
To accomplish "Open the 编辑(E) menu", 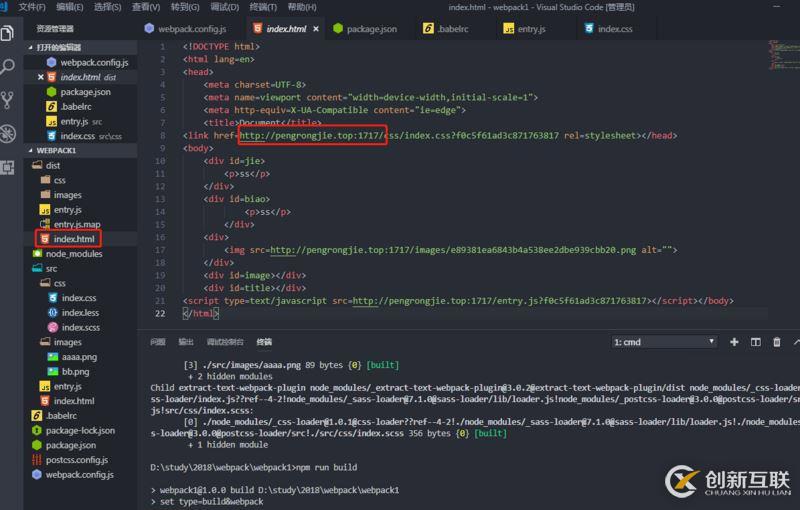I will click(x=69, y=7).
